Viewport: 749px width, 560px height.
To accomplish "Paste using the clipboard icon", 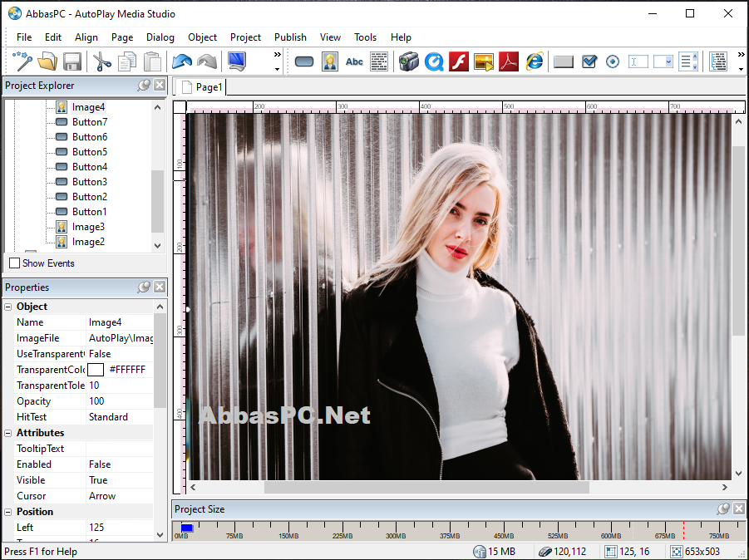I will pyautogui.click(x=152, y=61).
